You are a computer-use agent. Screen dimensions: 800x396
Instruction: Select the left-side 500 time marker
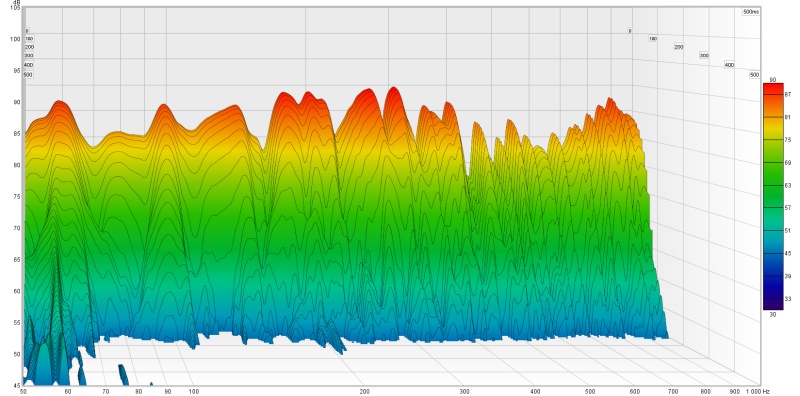click(29, 75)
